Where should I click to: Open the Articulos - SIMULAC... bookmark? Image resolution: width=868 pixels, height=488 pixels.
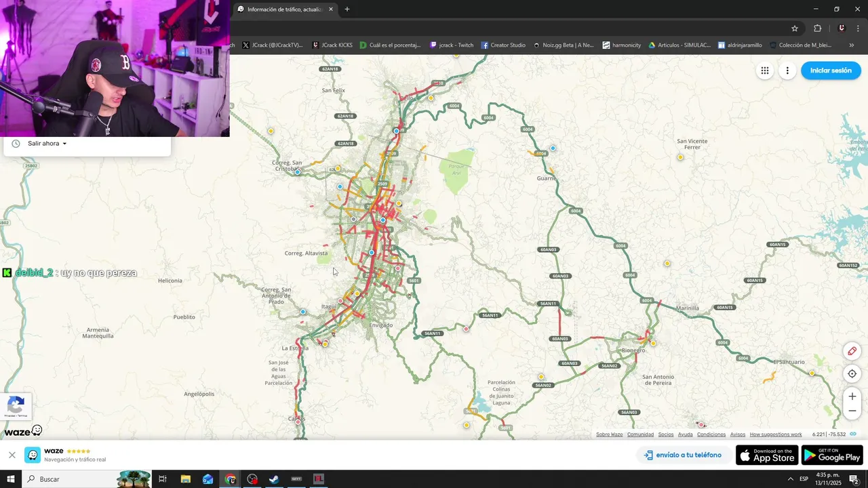(x=679, y=45)
